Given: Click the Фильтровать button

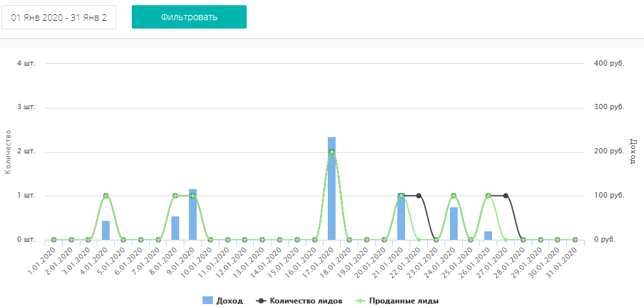Looking at the screenshot, I should tap(189, 17).
